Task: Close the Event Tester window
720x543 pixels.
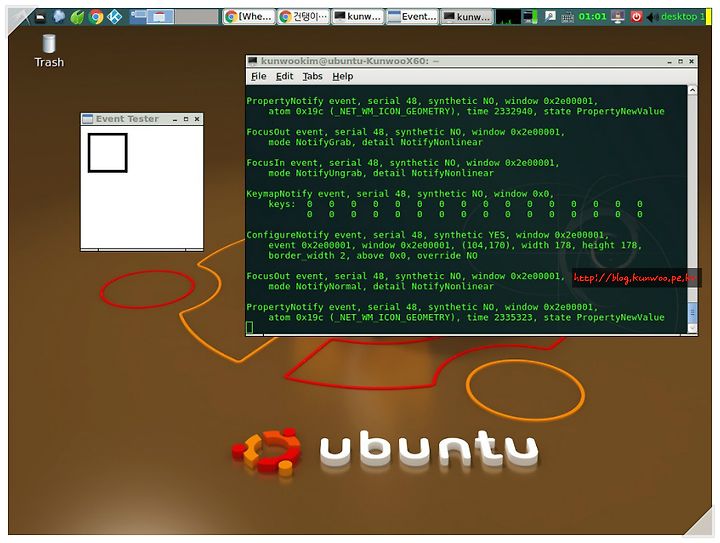Action: coord(197,119)
